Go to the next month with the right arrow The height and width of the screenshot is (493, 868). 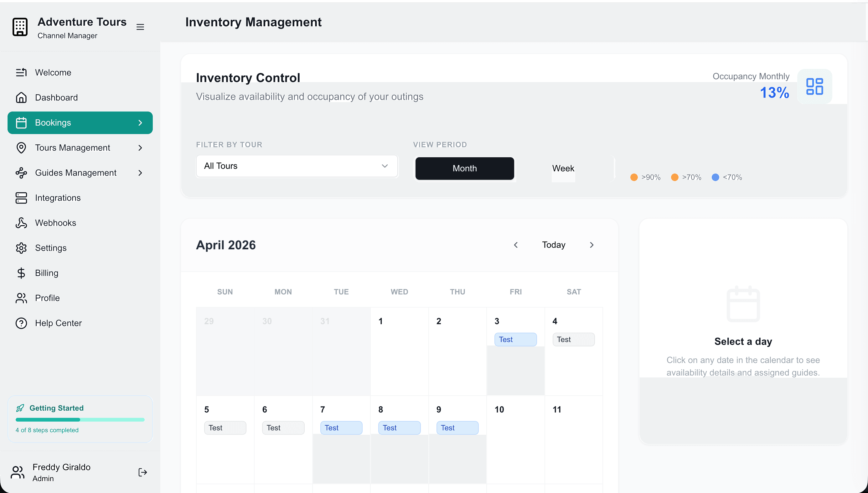pos(592,245)
